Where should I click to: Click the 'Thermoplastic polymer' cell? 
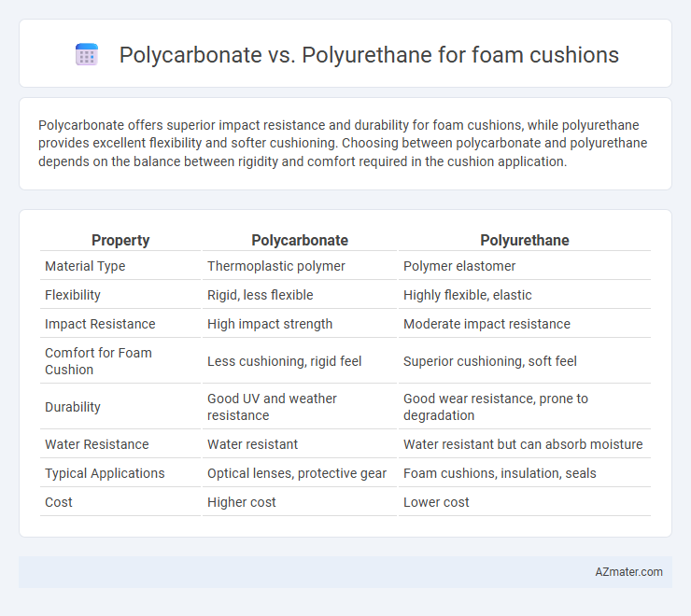(x=275, y=266)
